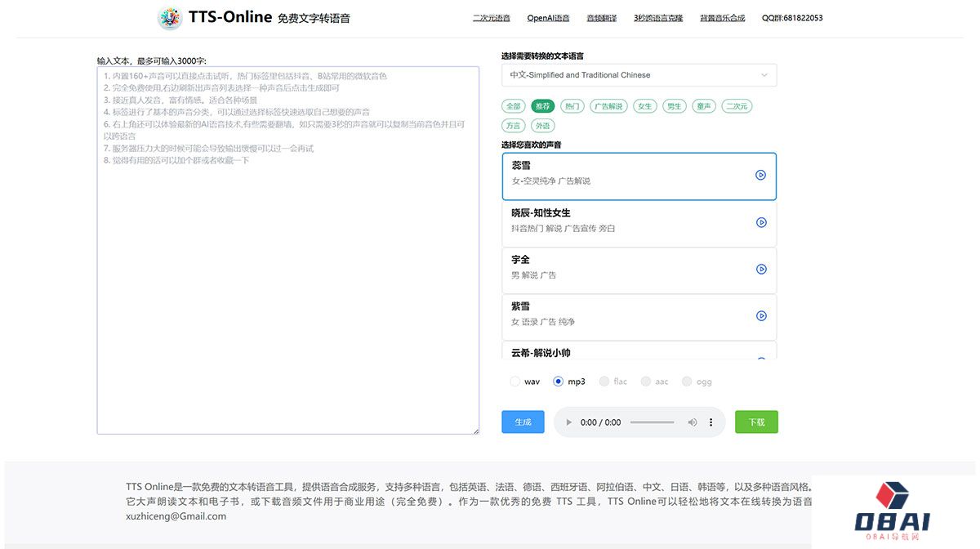980x549 pixels.
Task: Select 晓辰-知性女生 voice title
Action: coord(541,212)
